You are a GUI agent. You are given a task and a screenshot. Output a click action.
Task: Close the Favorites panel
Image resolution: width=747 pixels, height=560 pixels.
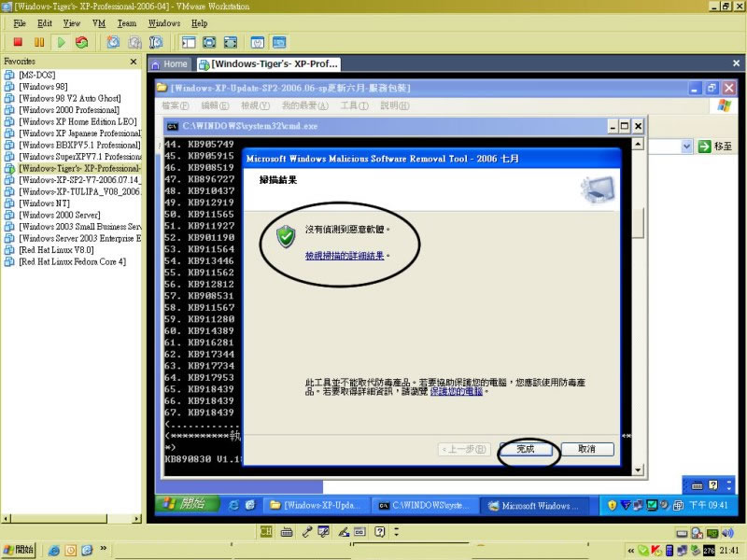tap(134, 62)
